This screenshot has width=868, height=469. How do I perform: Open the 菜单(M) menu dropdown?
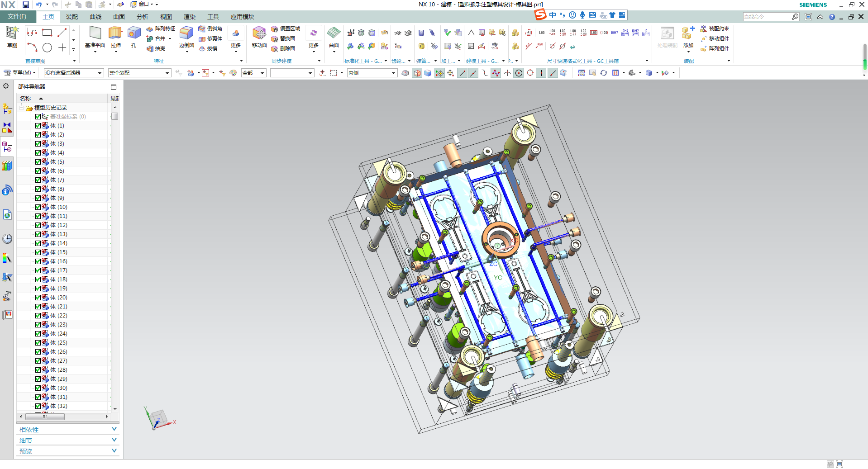point(19,73)
